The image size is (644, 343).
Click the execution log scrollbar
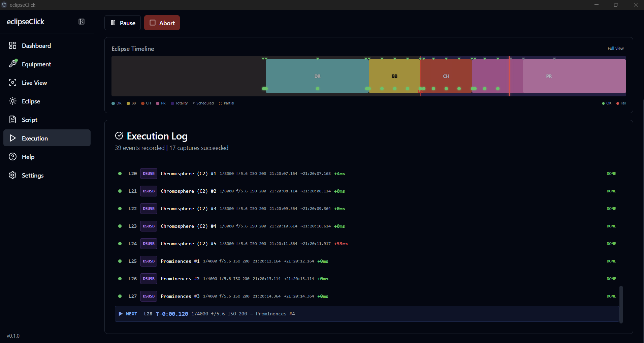[x=621, y=304]
